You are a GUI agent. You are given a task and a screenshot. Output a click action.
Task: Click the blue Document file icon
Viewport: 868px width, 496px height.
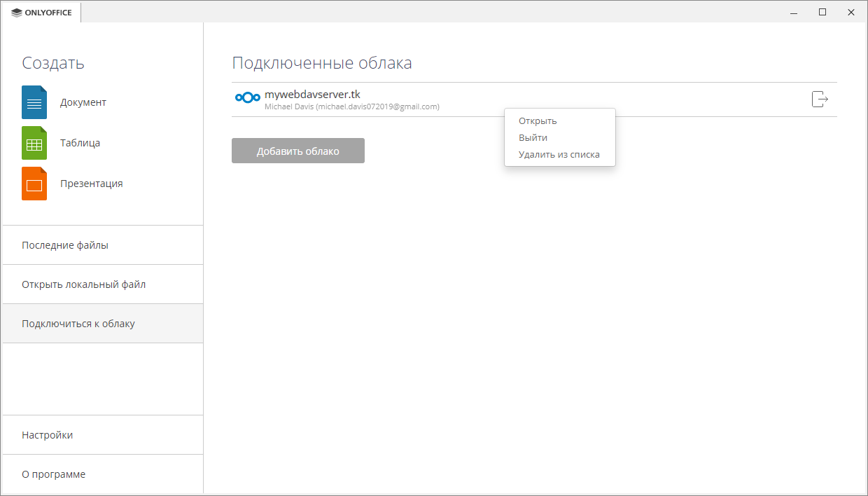34,102
